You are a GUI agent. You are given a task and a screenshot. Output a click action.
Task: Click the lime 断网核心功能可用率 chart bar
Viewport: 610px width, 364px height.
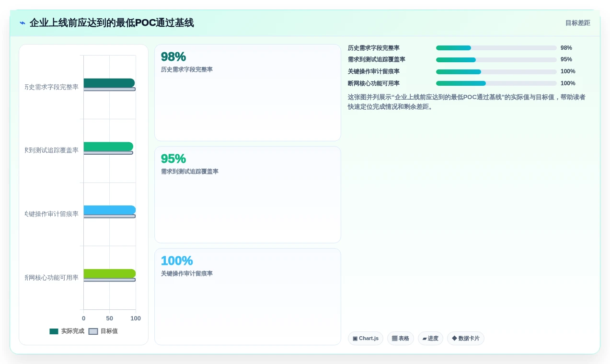[x=110, y=273]
